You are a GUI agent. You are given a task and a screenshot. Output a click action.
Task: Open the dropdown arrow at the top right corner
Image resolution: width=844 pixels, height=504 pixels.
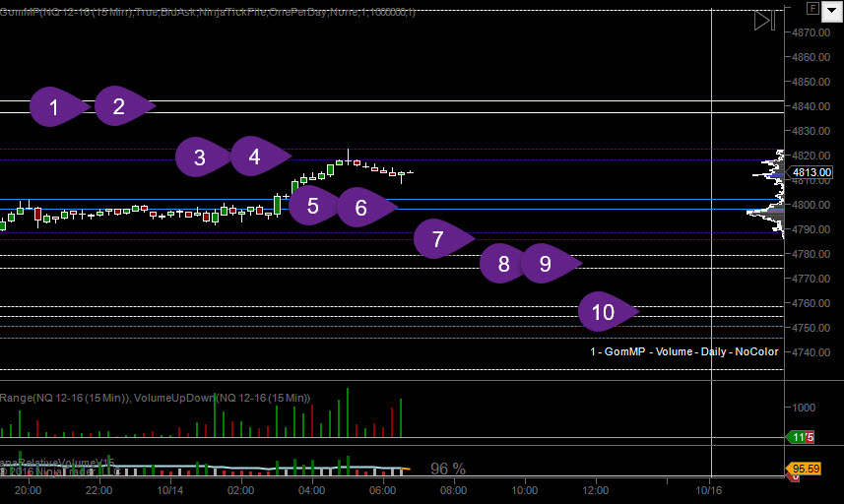(831, 10)
